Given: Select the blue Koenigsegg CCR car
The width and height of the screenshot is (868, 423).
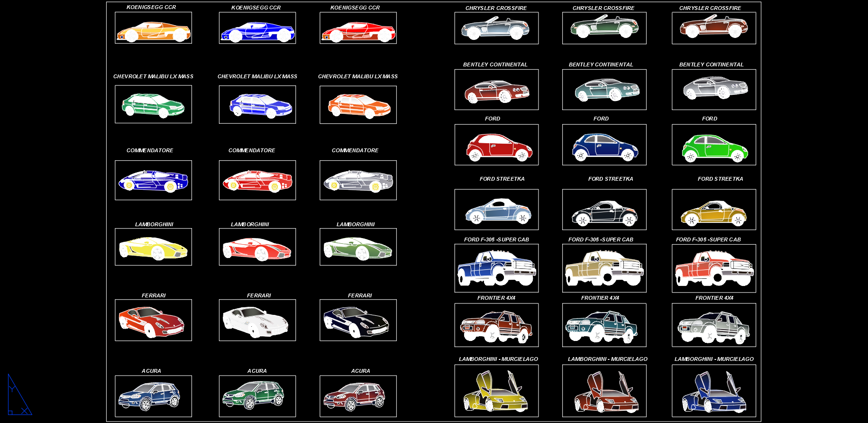Looking at the screenshot, I should click(x=257, y=32).
